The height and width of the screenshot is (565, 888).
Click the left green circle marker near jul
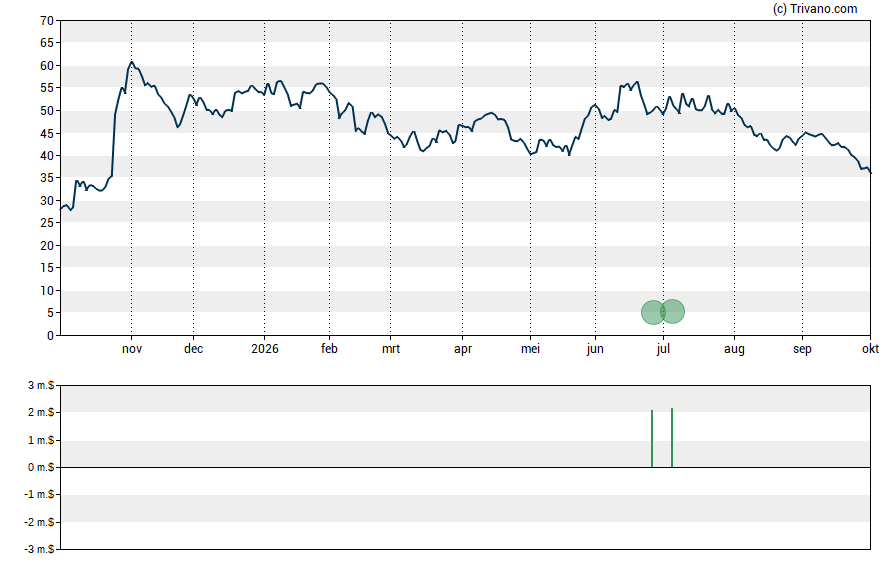coord(652,313)
